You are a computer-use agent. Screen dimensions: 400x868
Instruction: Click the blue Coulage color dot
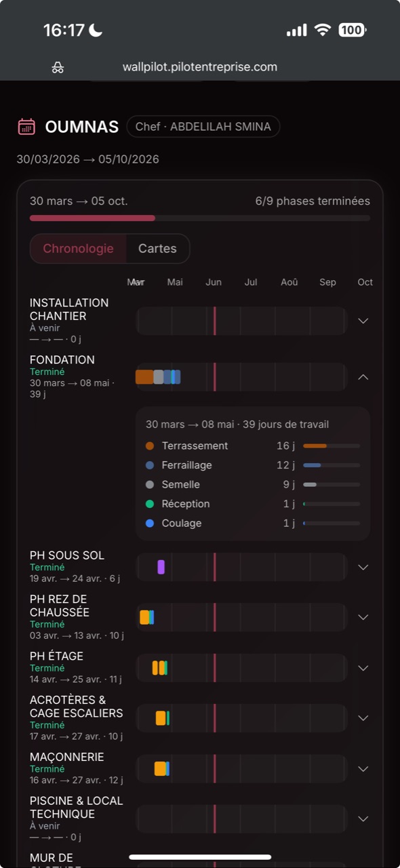pos(150,524)
